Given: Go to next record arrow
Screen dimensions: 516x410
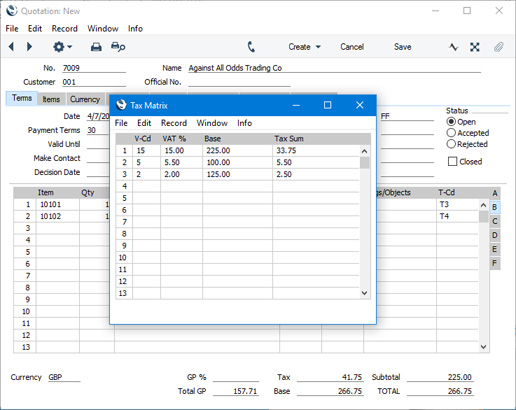Looking at the screenshot, I should 29,47.
